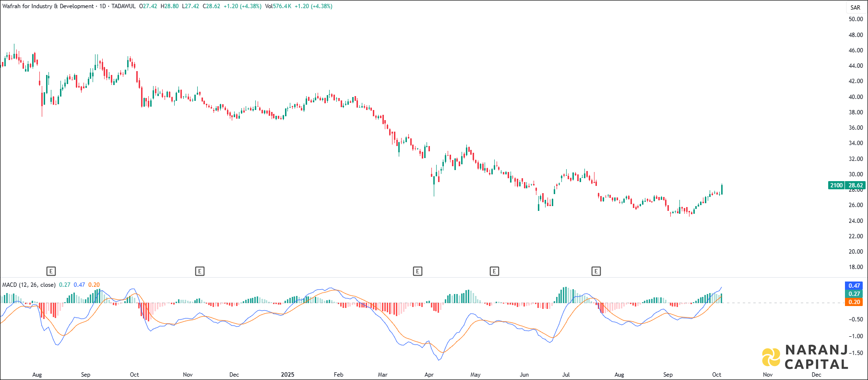Open the SAR currency selector
This screenshot has width=868, height=380.
(x=855, y=7)
